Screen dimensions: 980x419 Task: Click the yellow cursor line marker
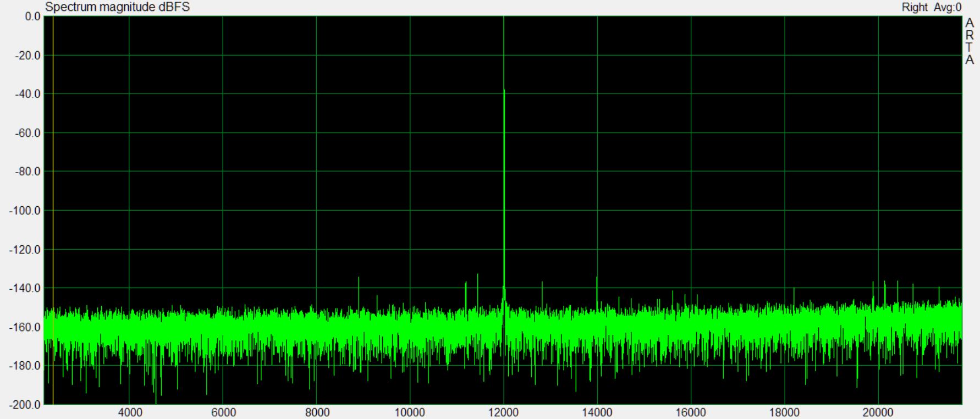coord(53,209)
